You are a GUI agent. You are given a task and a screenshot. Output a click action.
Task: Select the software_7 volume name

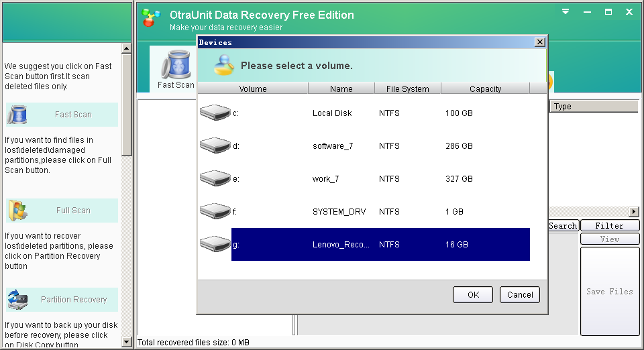click(x=333, y=145)
